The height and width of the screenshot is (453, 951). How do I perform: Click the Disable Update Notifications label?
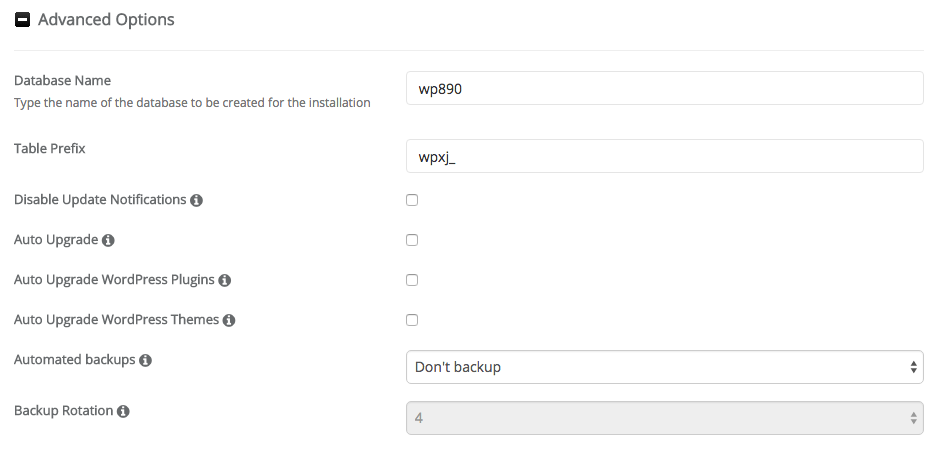[100, 200]
